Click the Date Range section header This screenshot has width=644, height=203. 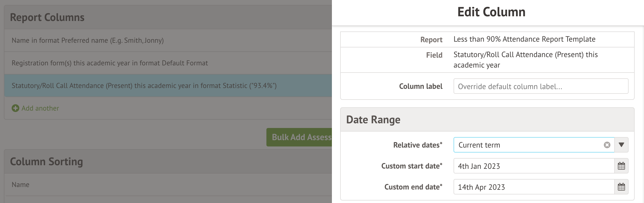(373, 120)
